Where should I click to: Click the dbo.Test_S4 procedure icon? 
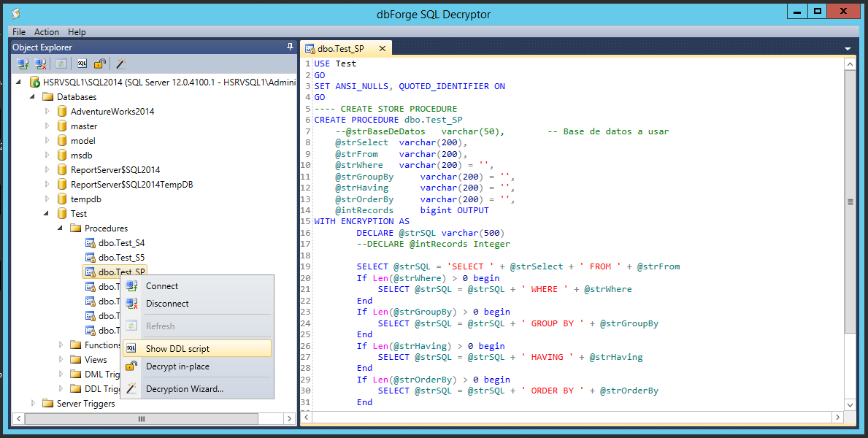point(91,242)
